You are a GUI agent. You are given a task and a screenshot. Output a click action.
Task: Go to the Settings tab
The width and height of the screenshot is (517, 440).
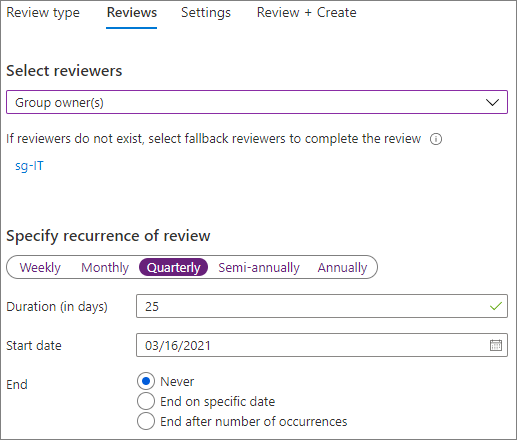(206, 13)
